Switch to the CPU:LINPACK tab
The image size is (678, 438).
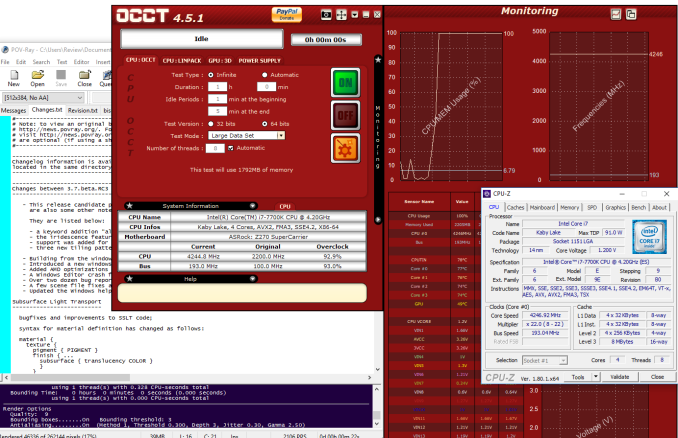click(x=182, y=61)
